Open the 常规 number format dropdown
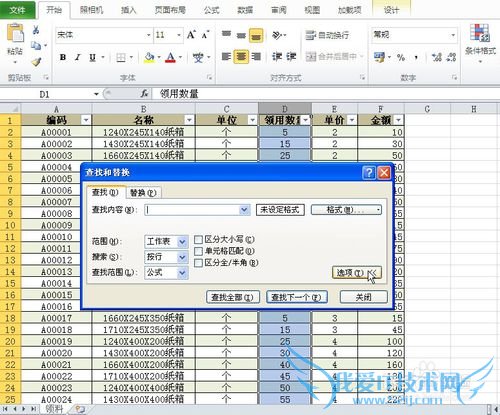This screenshot has height=415, width=500. pyautogui.click(x=453, y=35)
